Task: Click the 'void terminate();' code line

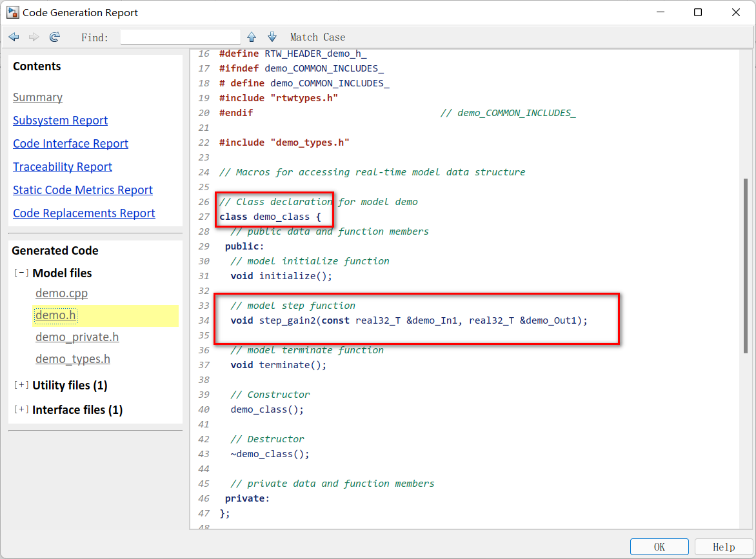Action: coord(278,366)
